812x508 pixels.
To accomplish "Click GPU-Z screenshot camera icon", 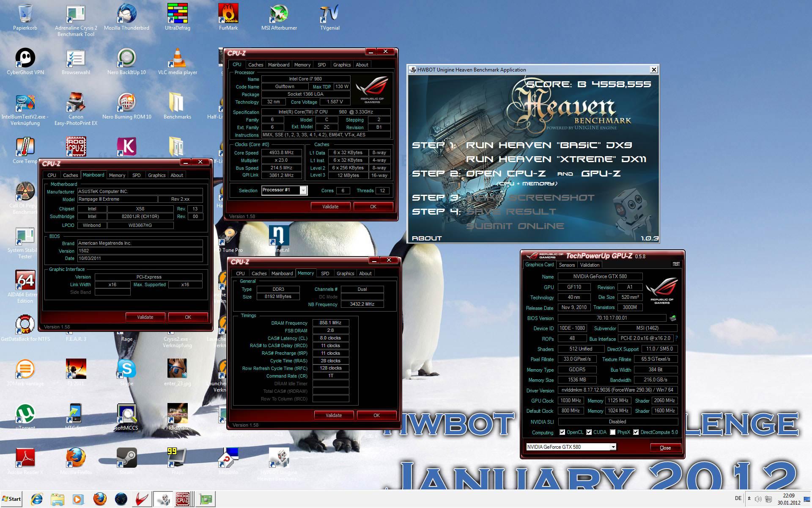I will coord(676,264).
